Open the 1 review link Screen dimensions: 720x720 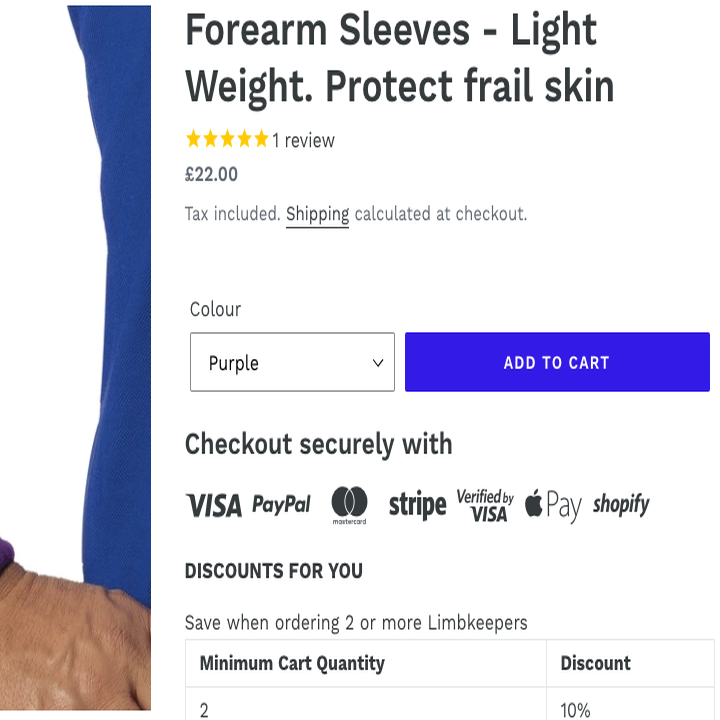304,141
